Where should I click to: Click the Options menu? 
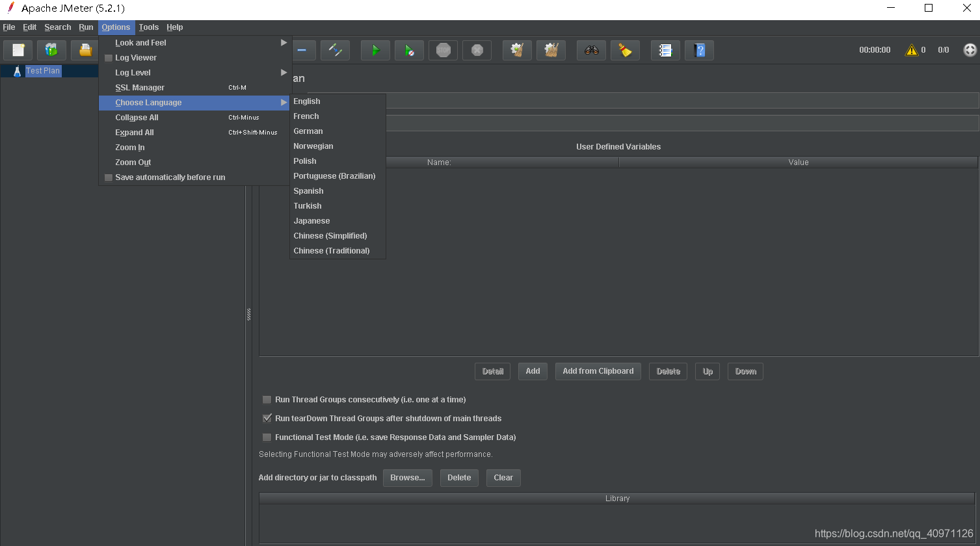tap(116, 27)
